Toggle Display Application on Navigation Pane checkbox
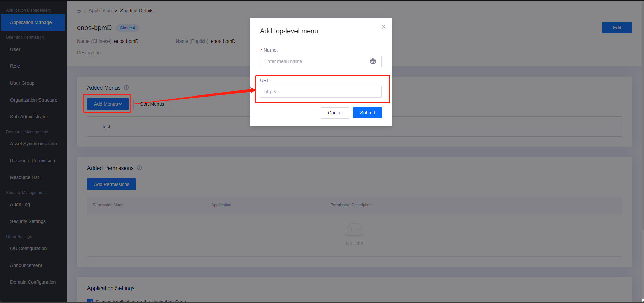The width and height of the screenshot is (644, 303). (x=90, y=301)
